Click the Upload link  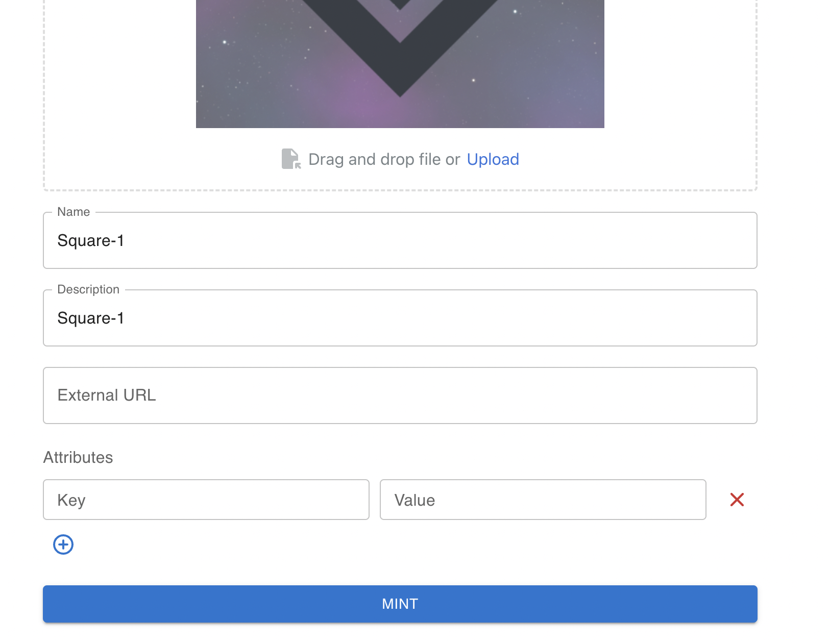493,160
